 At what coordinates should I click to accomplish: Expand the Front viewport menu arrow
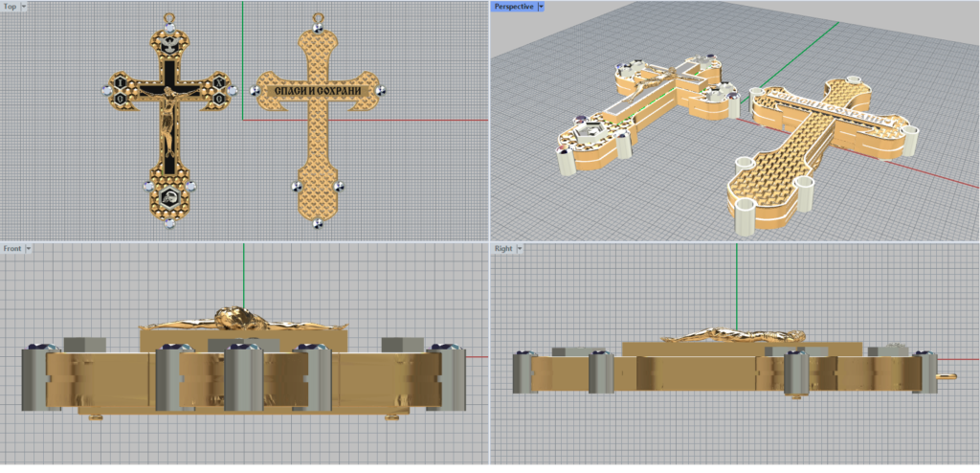point(30,248)
